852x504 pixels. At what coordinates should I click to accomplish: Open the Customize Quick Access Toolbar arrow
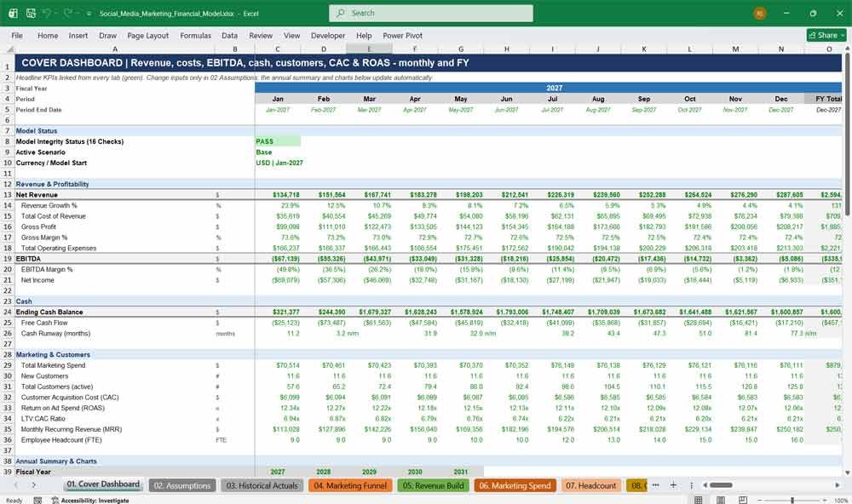click(89, 14)
